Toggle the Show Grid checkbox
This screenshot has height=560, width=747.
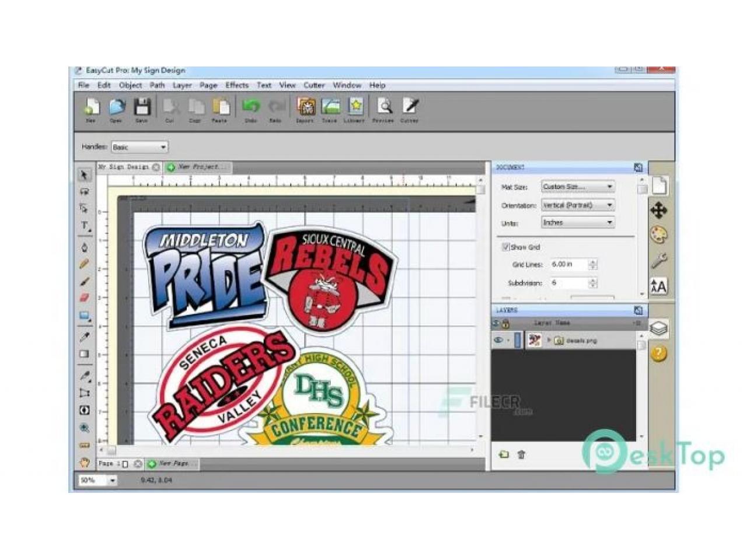[x=506, y=247]
